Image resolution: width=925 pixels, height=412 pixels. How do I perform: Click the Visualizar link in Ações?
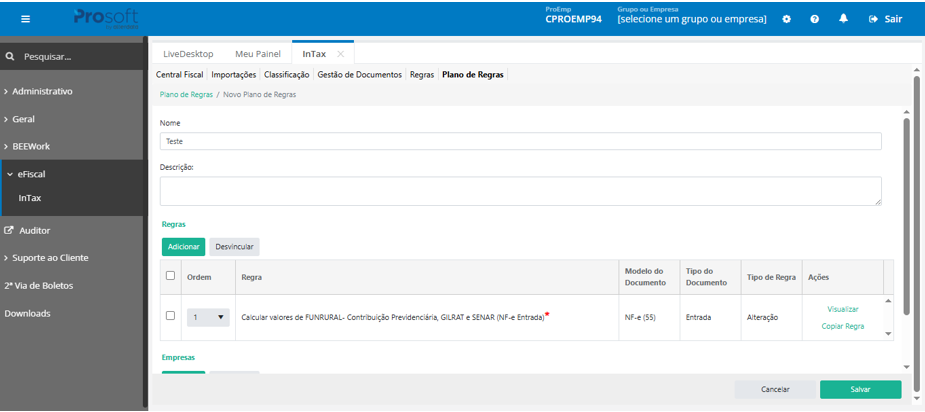tap(842, 309)
